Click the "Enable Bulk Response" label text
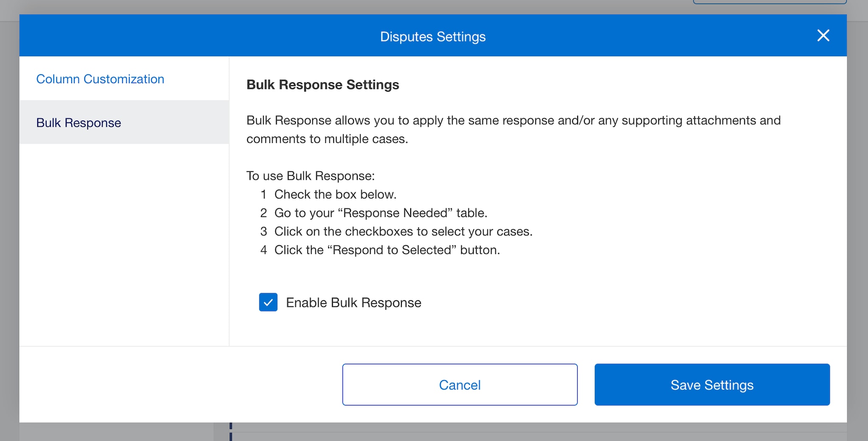This screenshot has height=441, width=868. click(353, 303)
